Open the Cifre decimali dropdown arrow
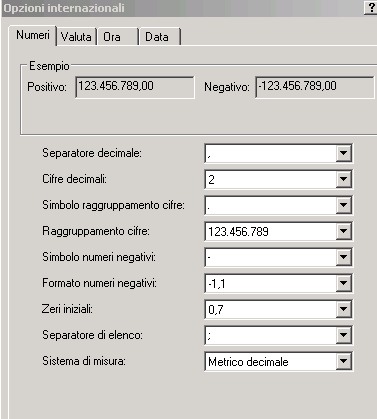 tap(343, 180)
